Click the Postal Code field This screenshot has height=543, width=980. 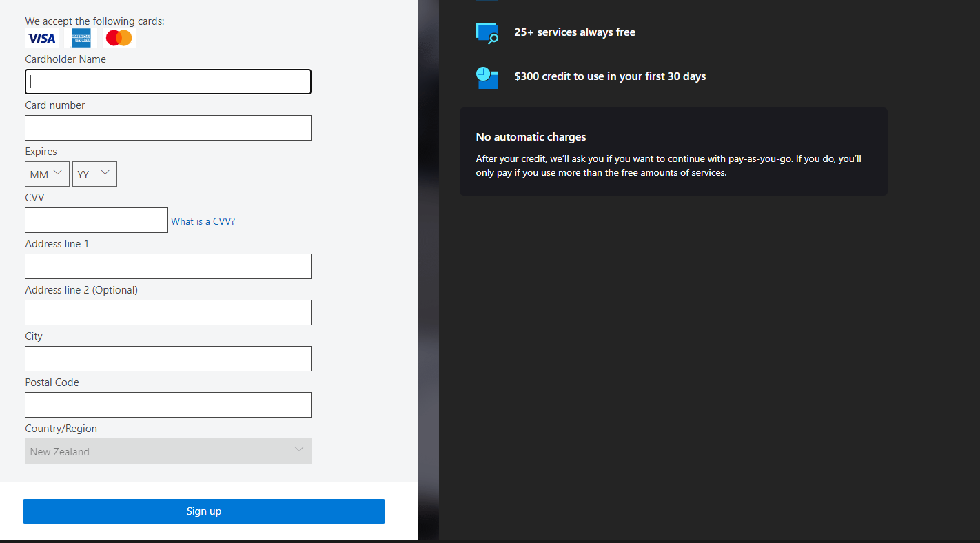pos(168,405)
